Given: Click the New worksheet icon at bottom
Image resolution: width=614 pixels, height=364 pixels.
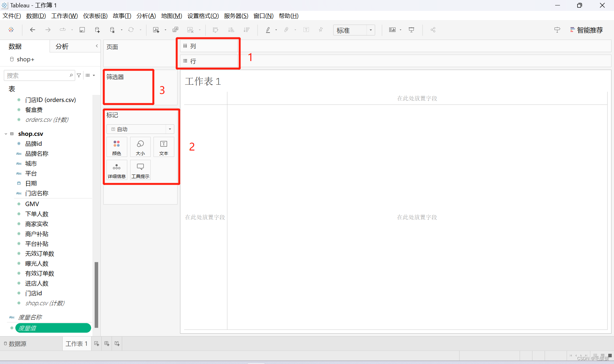Looking at the screenshot, I should pos(97,344).
